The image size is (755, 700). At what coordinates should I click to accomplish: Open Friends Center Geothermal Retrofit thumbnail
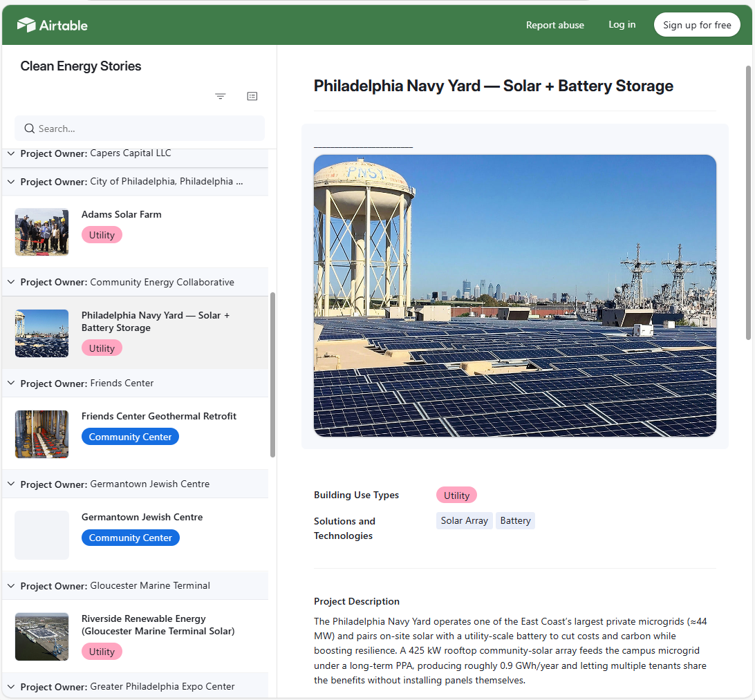(x=41, y=434)
